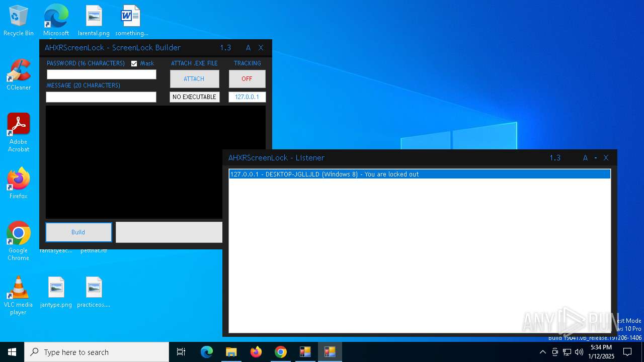Open Task View on taskbar
Image resolution: width=644 pixels, height=362 pixels.
point(181,352)
